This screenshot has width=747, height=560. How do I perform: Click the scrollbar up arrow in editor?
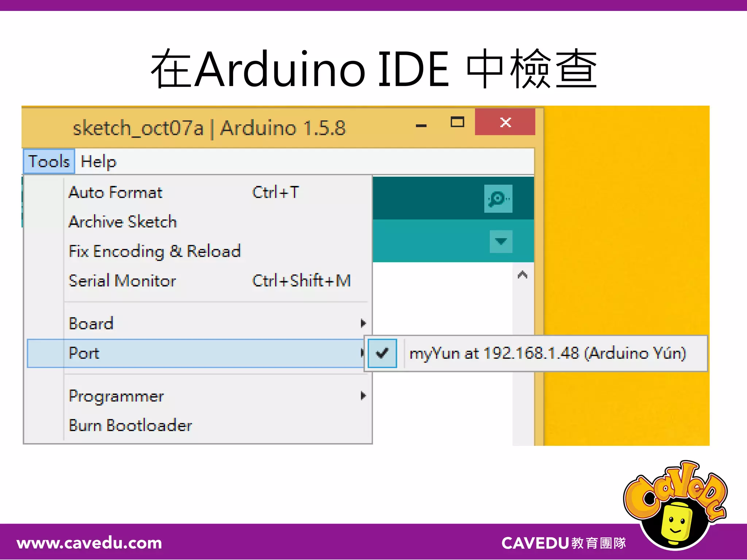click(522, 275)
